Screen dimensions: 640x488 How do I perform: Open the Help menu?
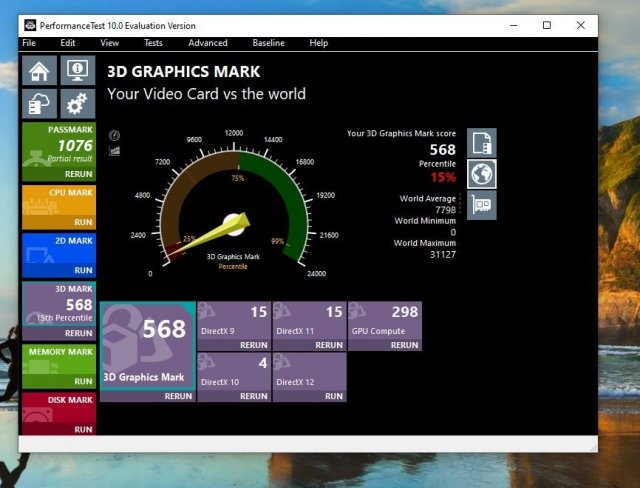(318, 43)
